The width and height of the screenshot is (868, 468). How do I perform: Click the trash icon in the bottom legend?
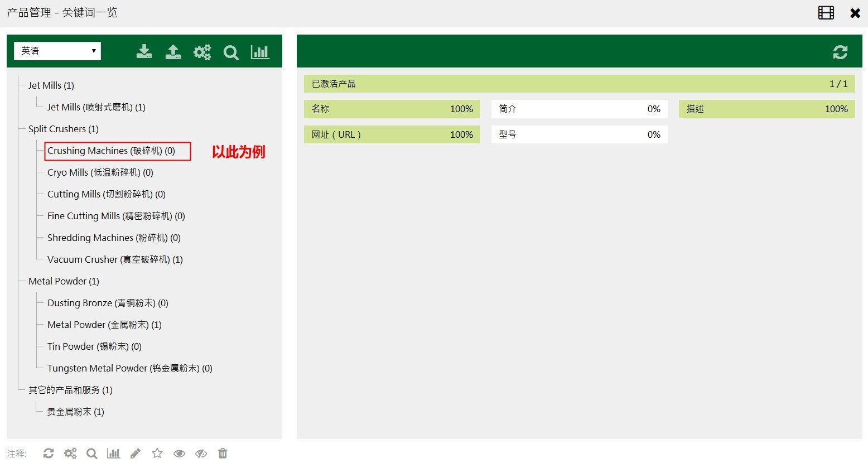click(223, 453)
